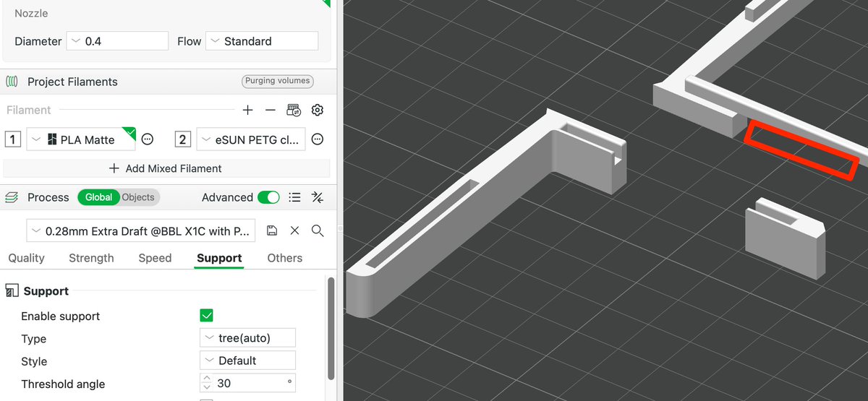Click the compare presets icon
The width and height of the screenshot is (868, 401).
tap(317, 197)
